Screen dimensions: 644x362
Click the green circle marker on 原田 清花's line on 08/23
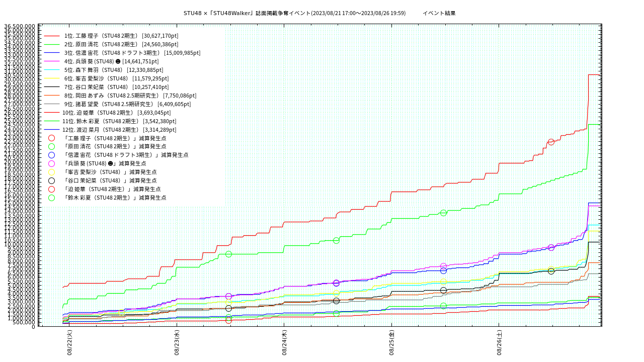click(228, 254)
